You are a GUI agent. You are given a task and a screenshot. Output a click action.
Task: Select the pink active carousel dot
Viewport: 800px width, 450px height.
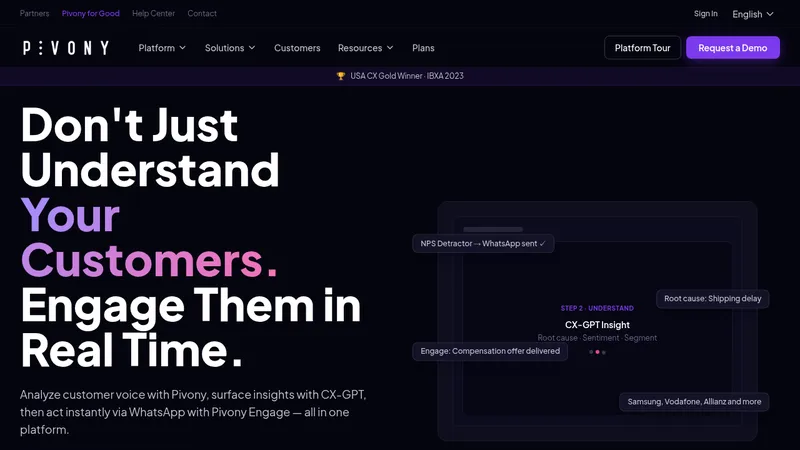(597, 352)
